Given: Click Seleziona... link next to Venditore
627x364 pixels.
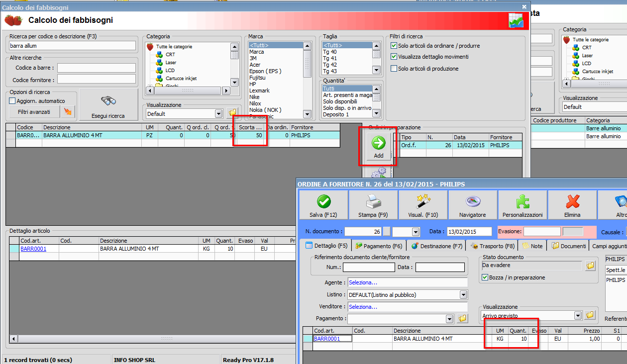Looking at the screenshot, I should (x=363, y=307).
